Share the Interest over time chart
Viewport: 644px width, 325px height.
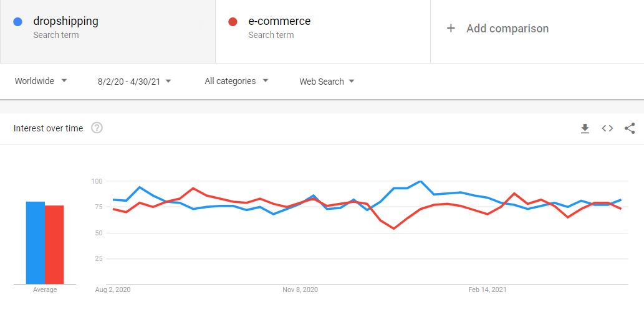coord(630,128)
